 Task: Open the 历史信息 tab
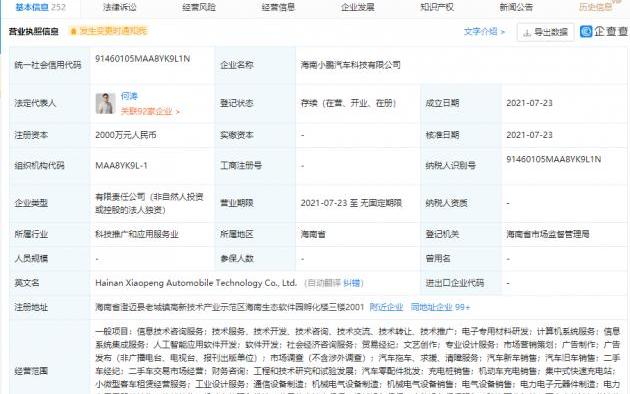pyautogui.click(x=595, y=7)
